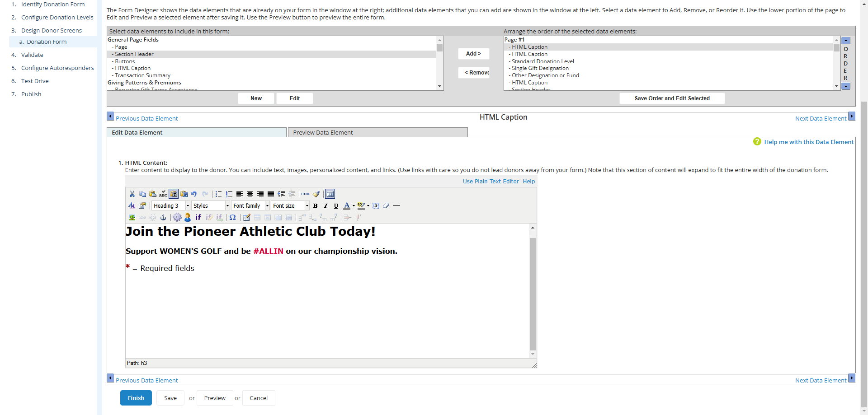Insert a new table
Image resolution: width=868 pixels, height=415 pixels.
(246, 217)
